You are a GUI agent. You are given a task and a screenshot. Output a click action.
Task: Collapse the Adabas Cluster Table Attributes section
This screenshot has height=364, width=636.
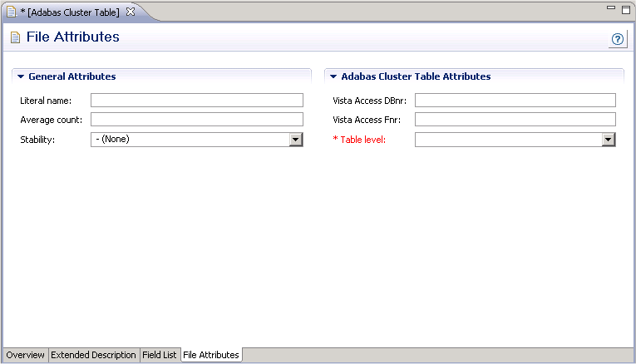(x=334, y=76)
